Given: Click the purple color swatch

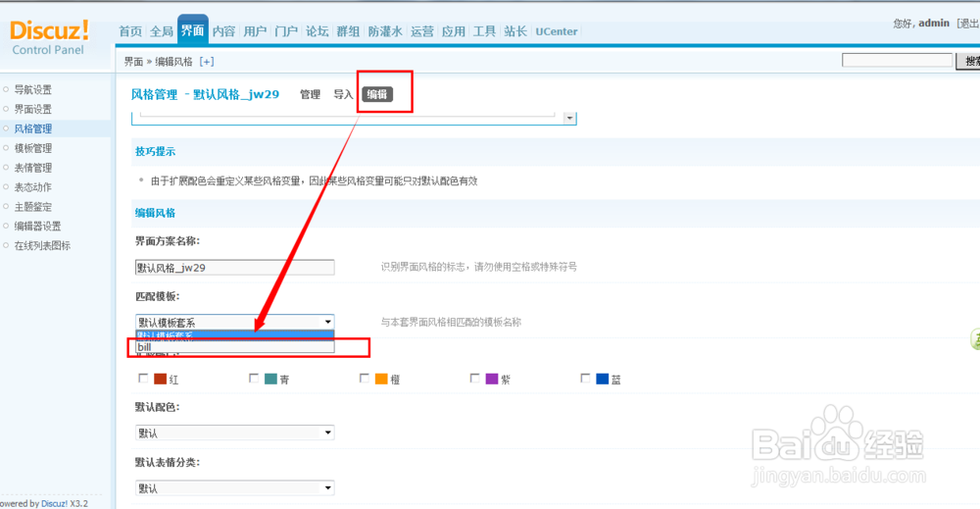Looking at the screenshot, I should [492, 379].
